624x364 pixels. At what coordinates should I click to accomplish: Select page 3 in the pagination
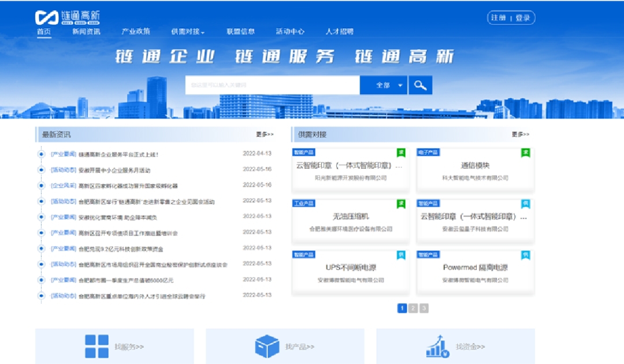click(424, 309)
